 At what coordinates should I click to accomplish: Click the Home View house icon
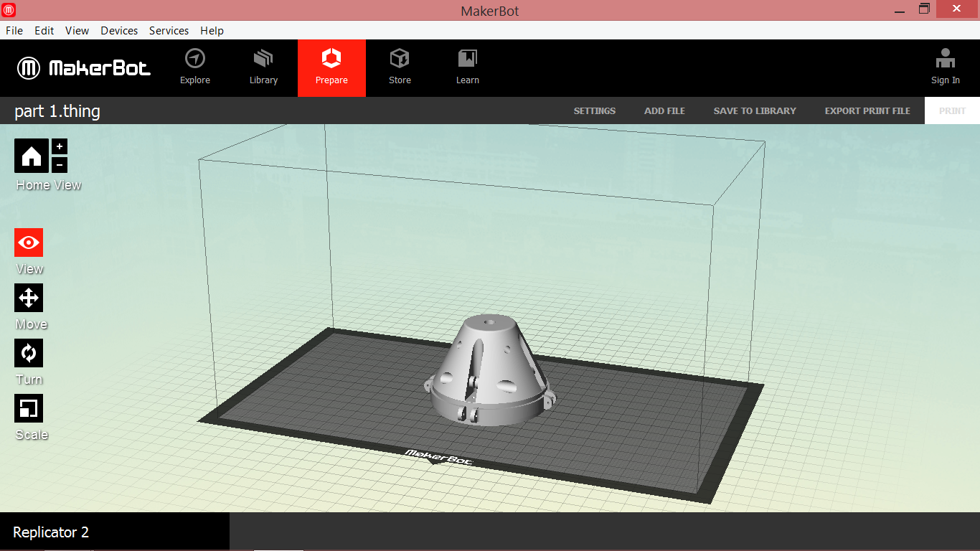[32, 156]
